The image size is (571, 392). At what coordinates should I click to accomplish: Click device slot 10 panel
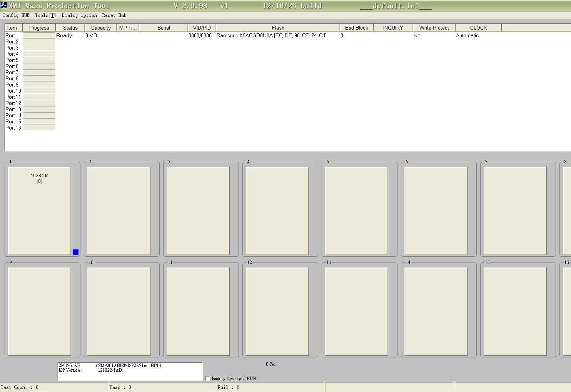tap(119, 311)
